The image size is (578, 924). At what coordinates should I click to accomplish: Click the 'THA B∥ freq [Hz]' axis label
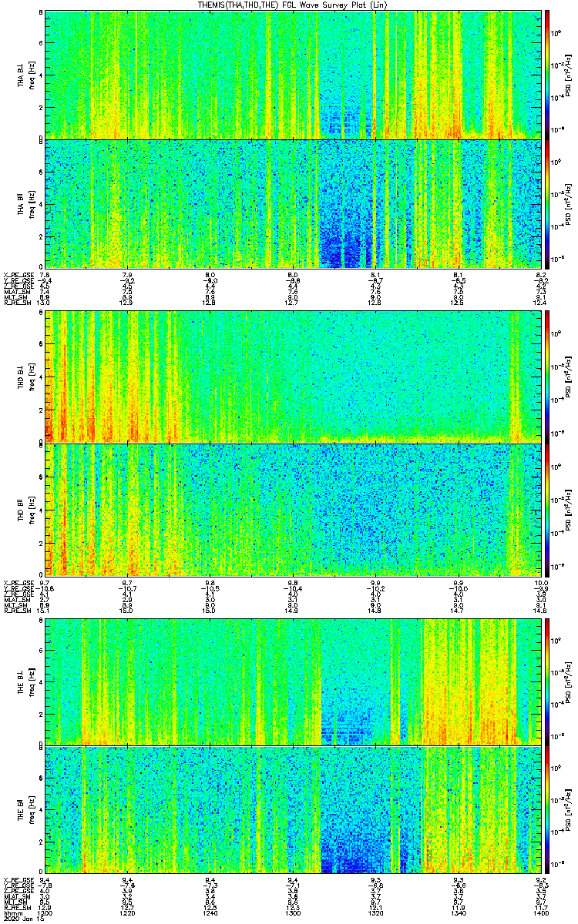tap(25, 203)
